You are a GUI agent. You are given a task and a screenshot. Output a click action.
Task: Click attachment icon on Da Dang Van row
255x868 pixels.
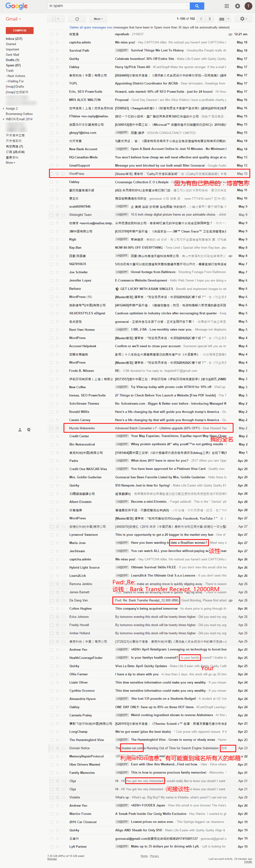[231, 600]
